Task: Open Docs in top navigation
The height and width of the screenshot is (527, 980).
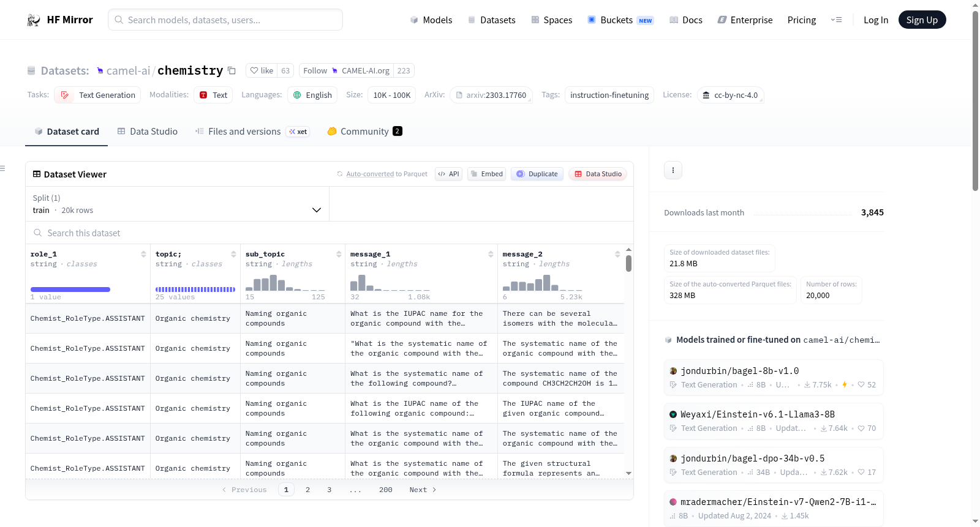Action: (x=685, y=20)
